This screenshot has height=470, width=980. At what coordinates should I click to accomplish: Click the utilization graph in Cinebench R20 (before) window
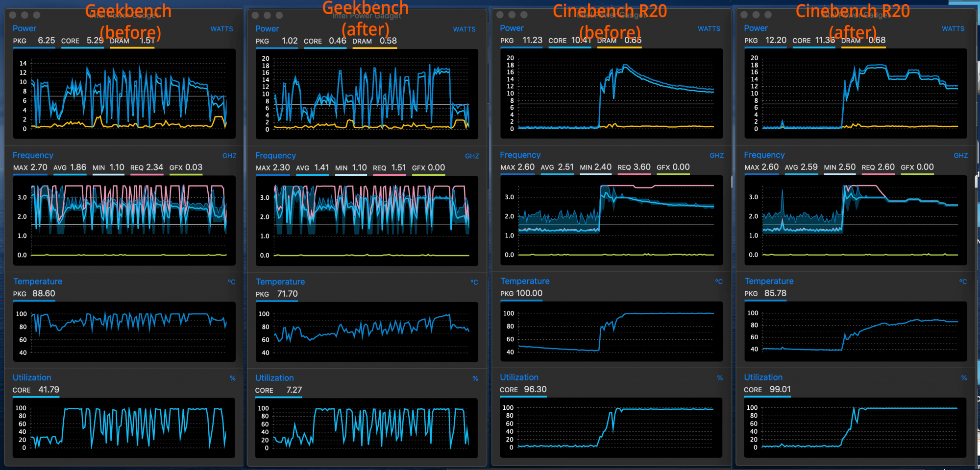pos(612,428)
